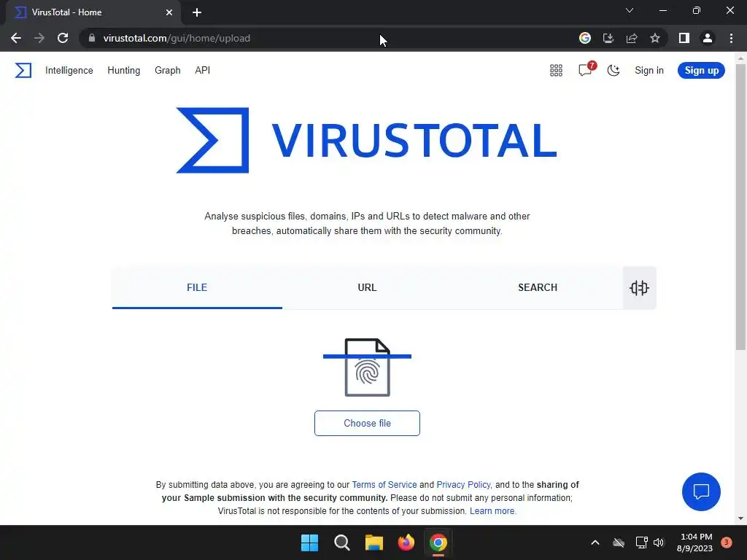Screen dimensions: 747x560
Task: Follow the Learn more link
Action: [x=492, y=511]
